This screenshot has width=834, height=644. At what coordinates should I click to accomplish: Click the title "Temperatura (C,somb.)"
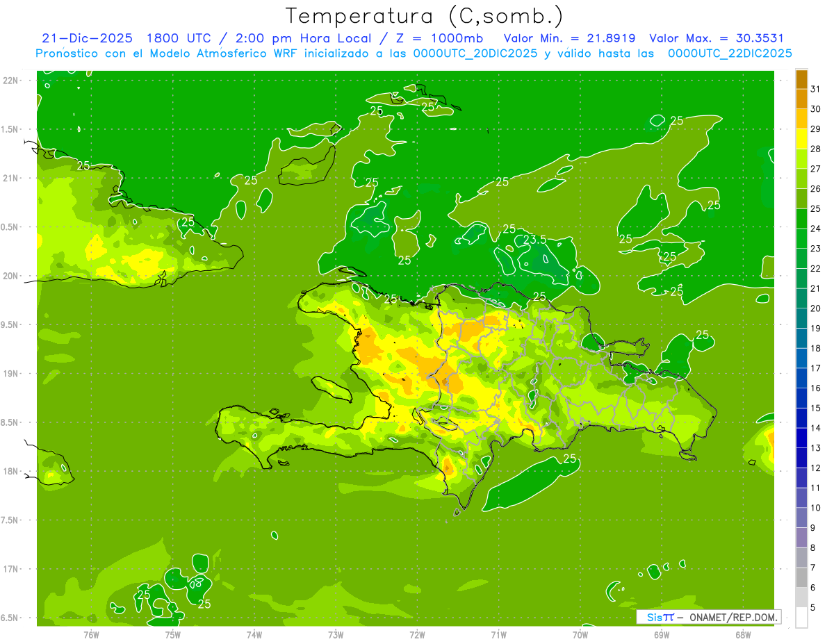(425, 16)
